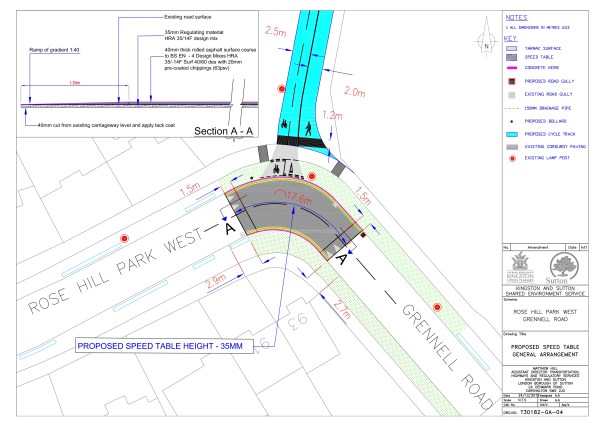Click the 'Ramp of gradient 1:40' annotation

54,50
